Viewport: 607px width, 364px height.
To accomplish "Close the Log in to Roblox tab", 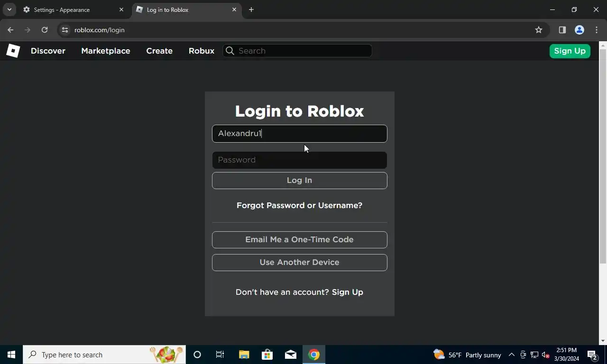I will click(234, 9).
